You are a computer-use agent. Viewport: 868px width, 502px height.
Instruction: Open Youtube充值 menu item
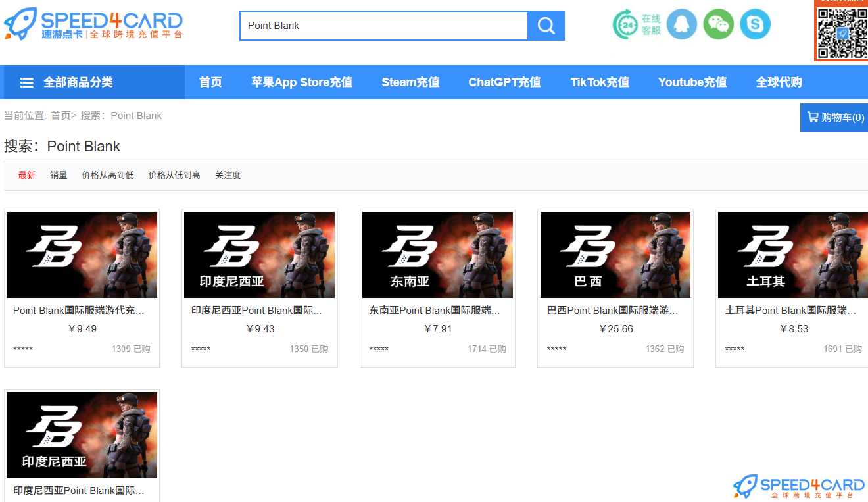point(692,82)
